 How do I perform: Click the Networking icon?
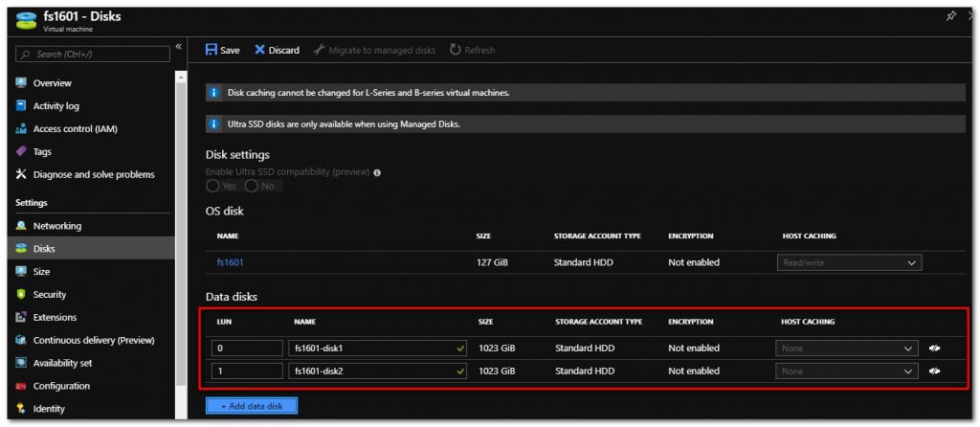(x=21, y=226)
